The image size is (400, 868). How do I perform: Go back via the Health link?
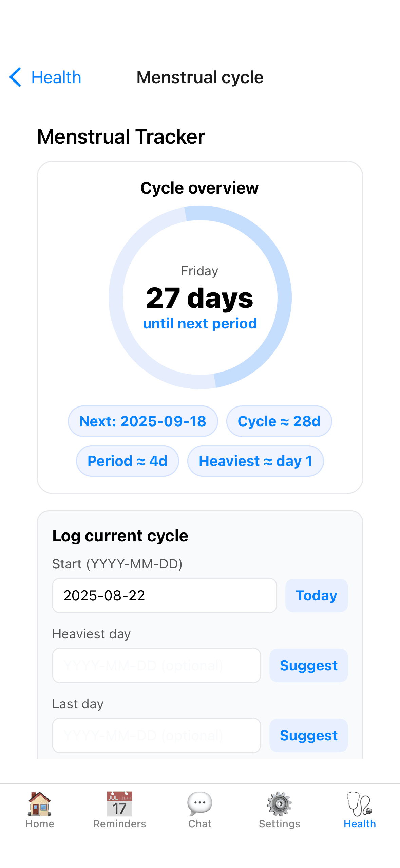tap(56, 77)
